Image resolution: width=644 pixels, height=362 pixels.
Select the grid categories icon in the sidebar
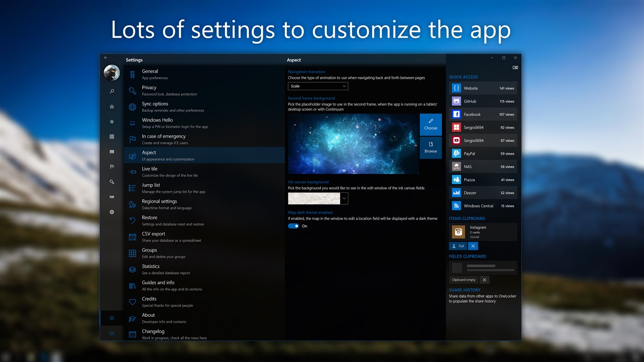111,137
